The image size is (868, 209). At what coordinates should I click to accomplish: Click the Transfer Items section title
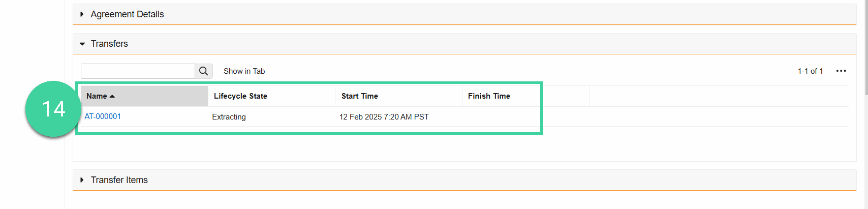coord(119,180)
